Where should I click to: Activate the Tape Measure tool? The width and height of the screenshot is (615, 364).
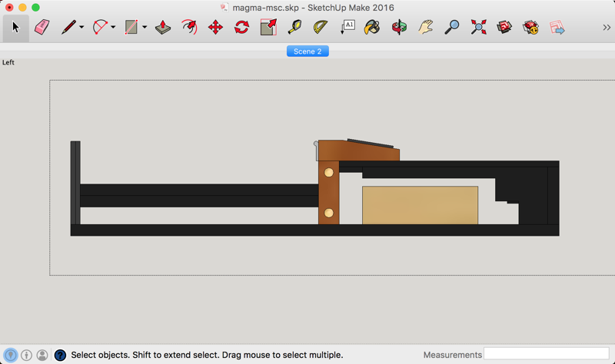pyautogui.click(x=294, y=28)
